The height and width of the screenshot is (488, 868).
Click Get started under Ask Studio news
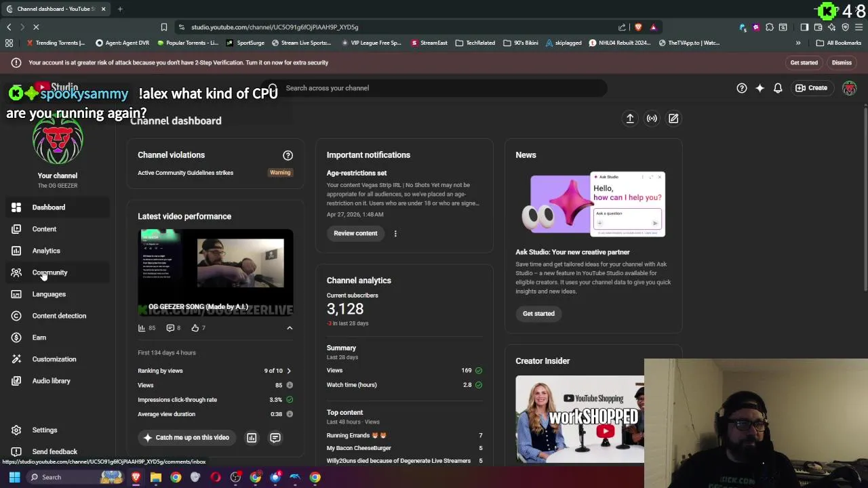point(538,314)
